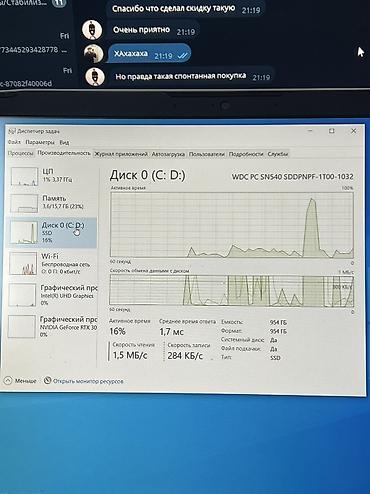
Task: Click the 16% active time value
Action: coord(117,331)
